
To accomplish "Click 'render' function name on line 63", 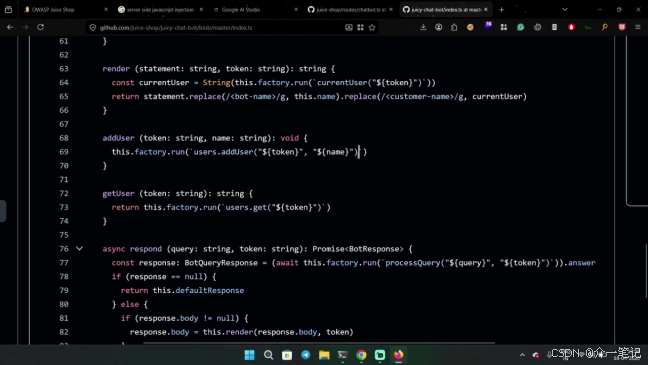I will pos(116,69).
